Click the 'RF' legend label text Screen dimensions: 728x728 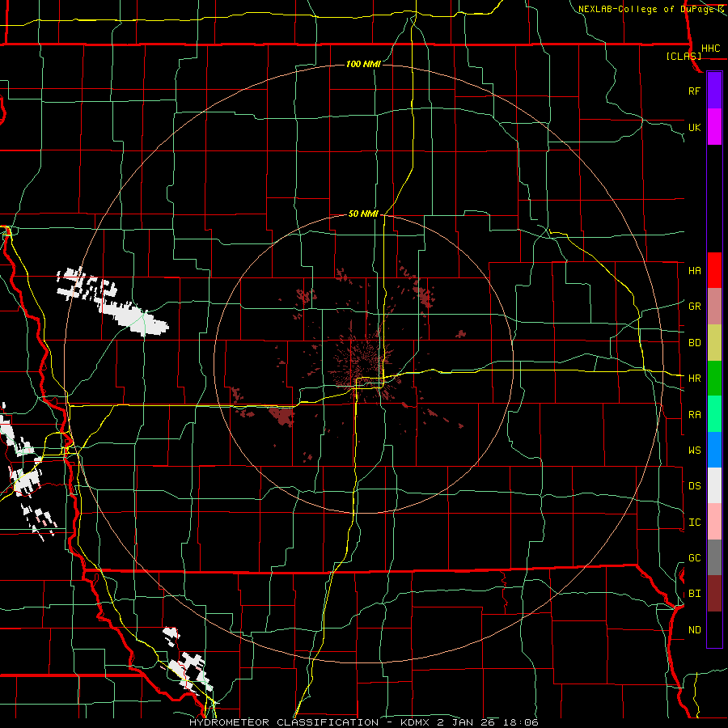point(694,91)
